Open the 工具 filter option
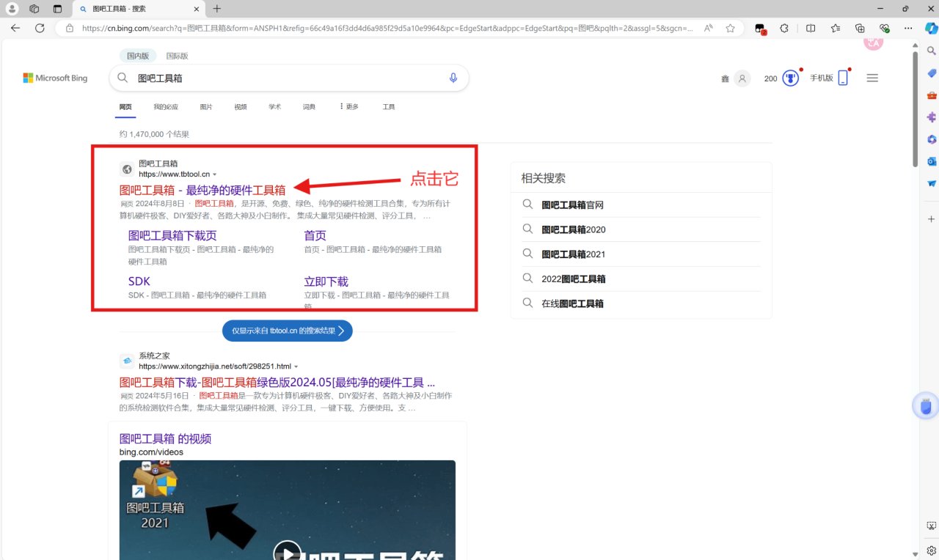The image size is (939, 560). tap(389, 107)
